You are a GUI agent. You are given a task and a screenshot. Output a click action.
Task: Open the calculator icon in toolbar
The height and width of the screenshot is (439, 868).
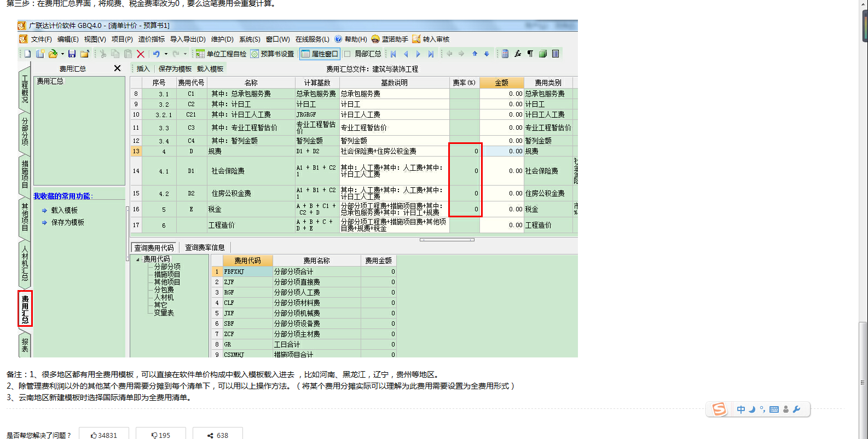[x=505, y=54]
